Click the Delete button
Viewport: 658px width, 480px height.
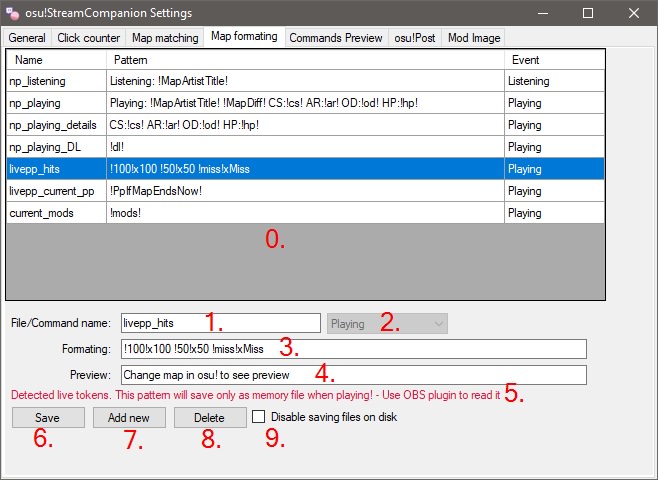210,417
